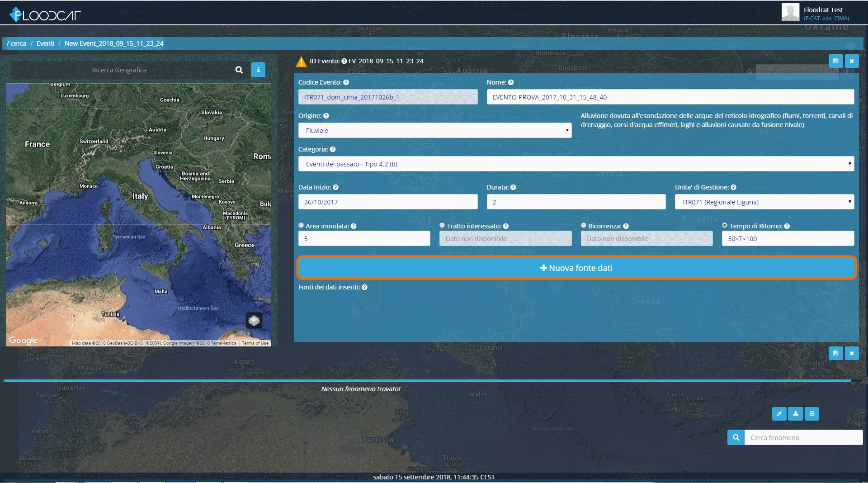Click the Google logo on the map
Screen dimensions: 868x483
23,340
